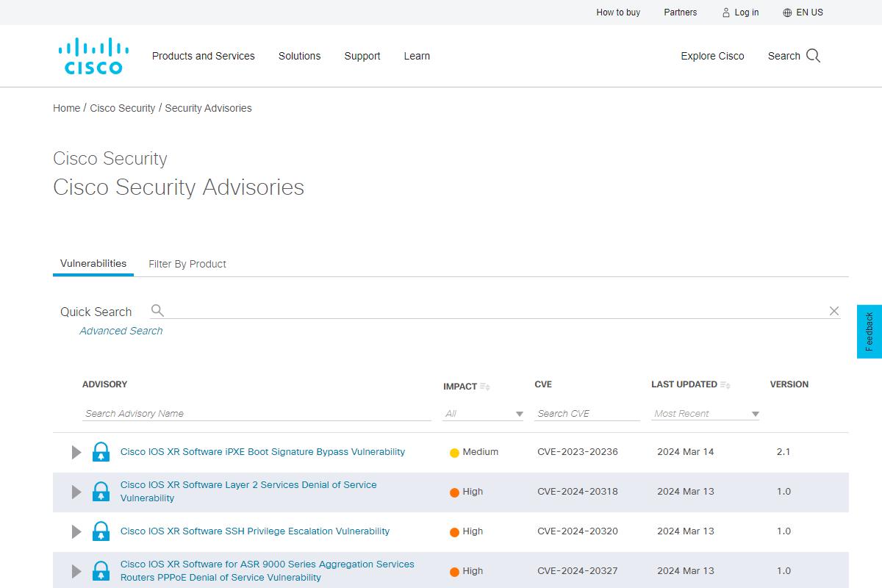Clear Quick Search with the X icon
This screenshot has width=882, height=588.
[834, 311]
